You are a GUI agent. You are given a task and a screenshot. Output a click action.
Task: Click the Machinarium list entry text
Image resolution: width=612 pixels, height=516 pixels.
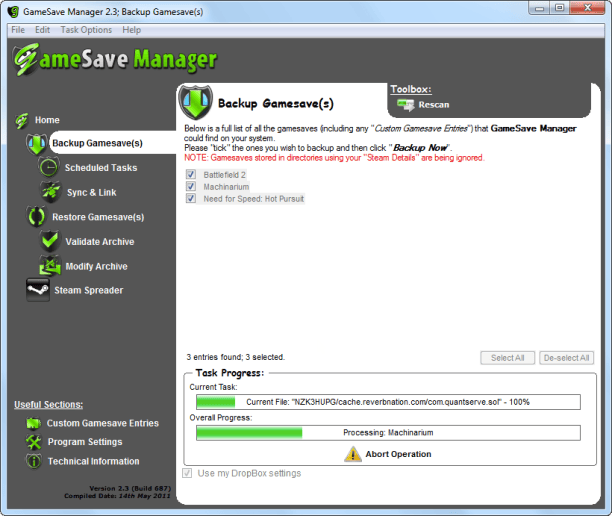[226, 187]
